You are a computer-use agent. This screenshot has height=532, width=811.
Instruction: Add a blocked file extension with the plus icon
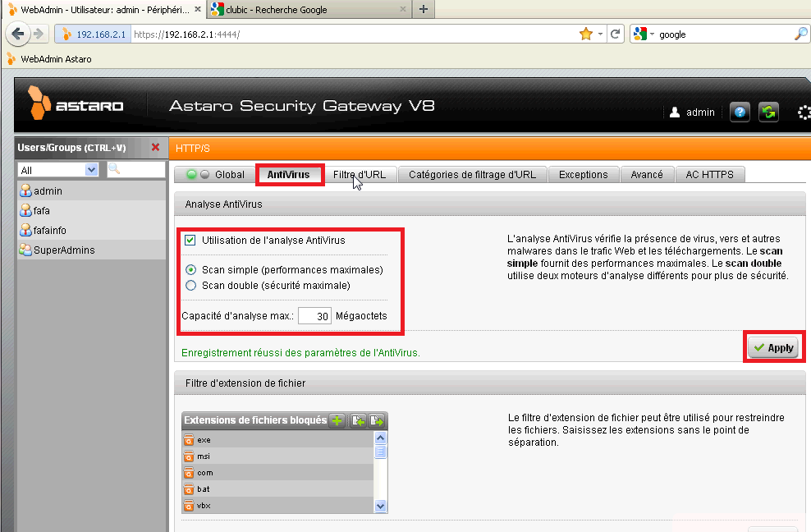(x=337, y=420)
